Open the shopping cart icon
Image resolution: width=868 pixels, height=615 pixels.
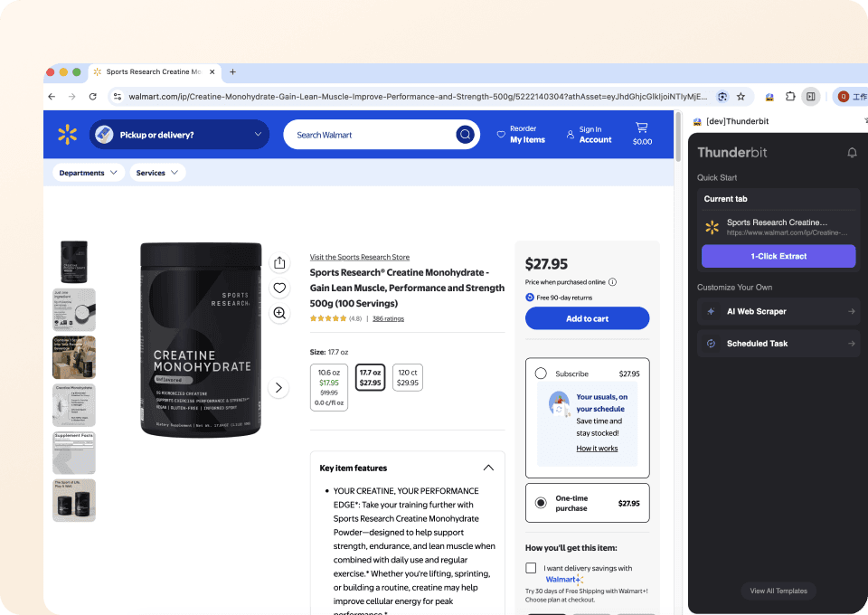tap(642, 134)
